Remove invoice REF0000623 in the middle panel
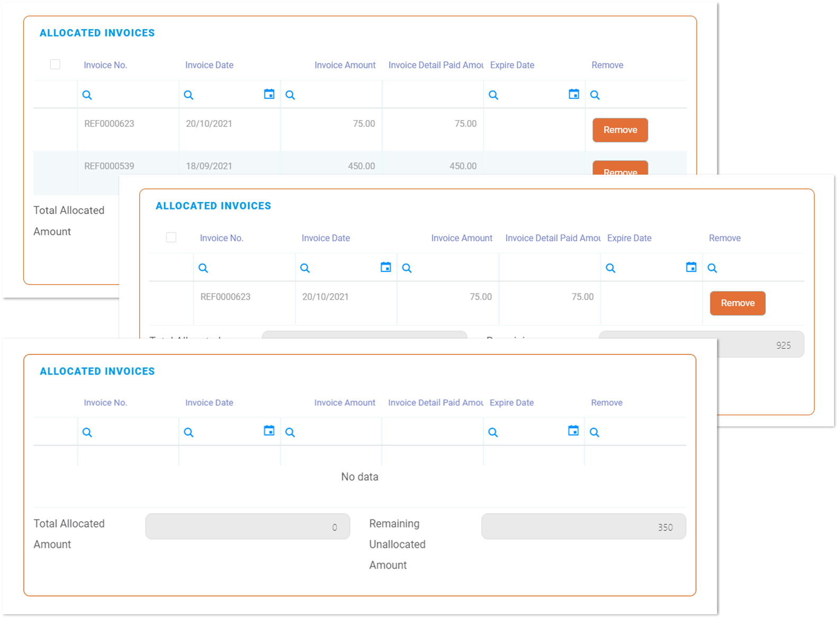Viewport: 840px width, 620px height. pyautogui.click(x=737, y=303)
